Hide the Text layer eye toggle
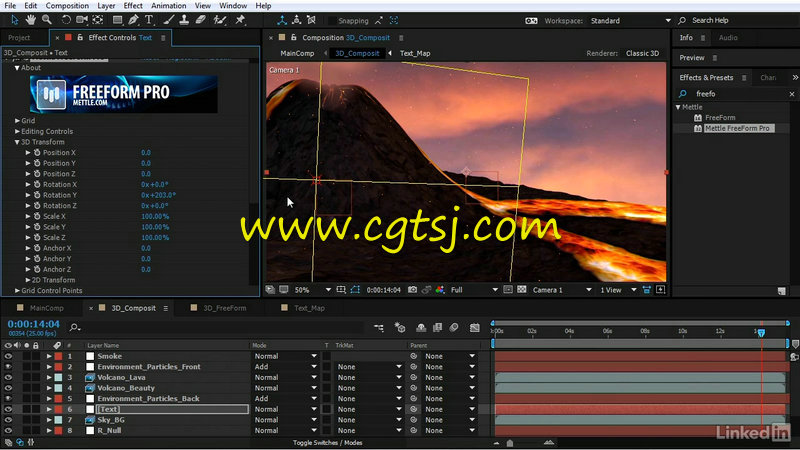 click(x=8, y=409)
